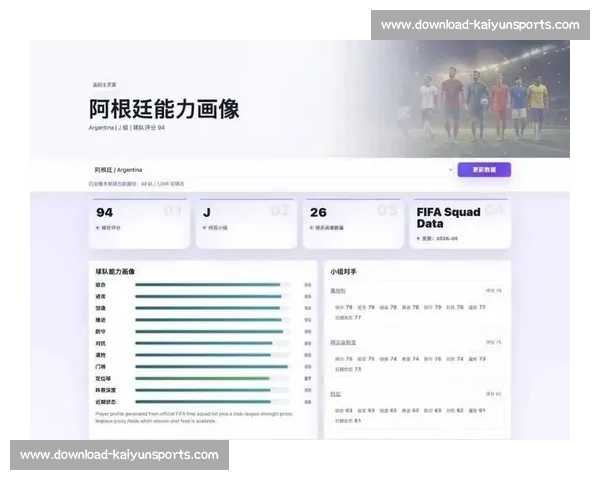Image resolution: width=600 pixels, height=480 pixels.
Task: Select the 94 overall rating card
Action: point(139,223)
